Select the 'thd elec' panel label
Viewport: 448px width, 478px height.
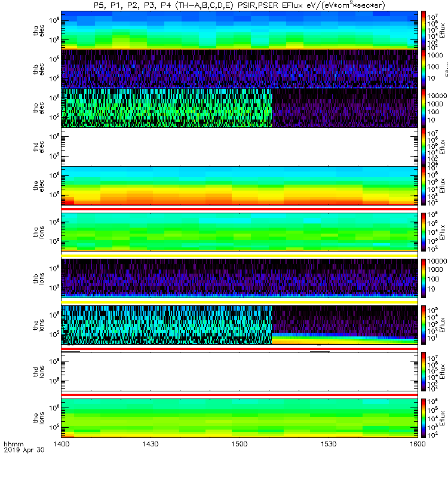39,146
